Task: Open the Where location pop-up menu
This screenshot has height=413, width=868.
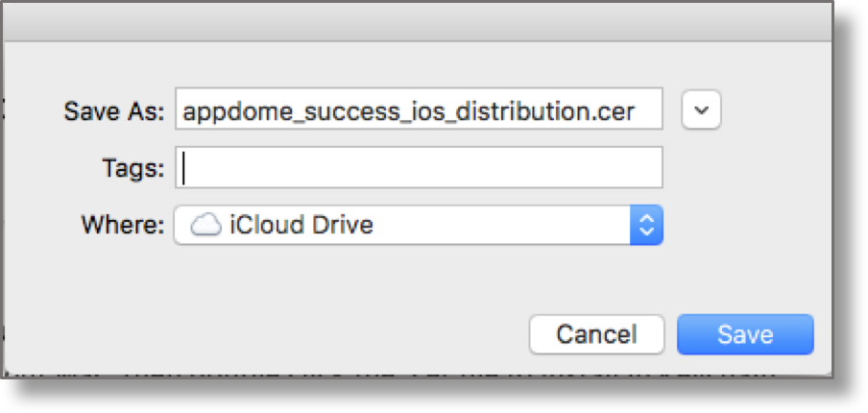Action: click(418, 226)
